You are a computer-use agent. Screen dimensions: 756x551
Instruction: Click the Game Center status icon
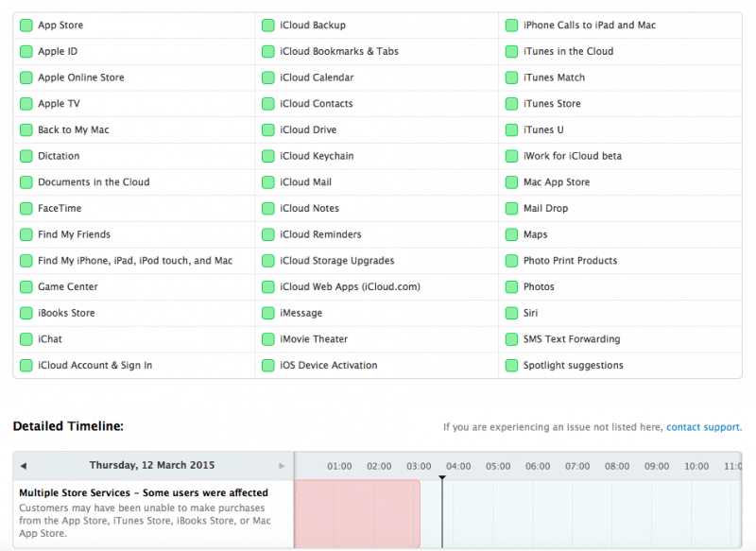click(x=26, y=286)
